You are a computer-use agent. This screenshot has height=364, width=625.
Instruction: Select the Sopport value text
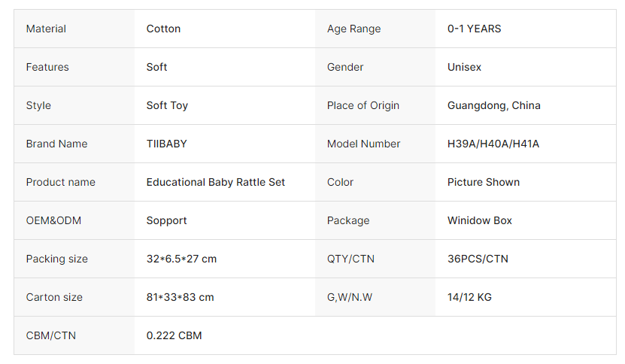pos(166,220)
